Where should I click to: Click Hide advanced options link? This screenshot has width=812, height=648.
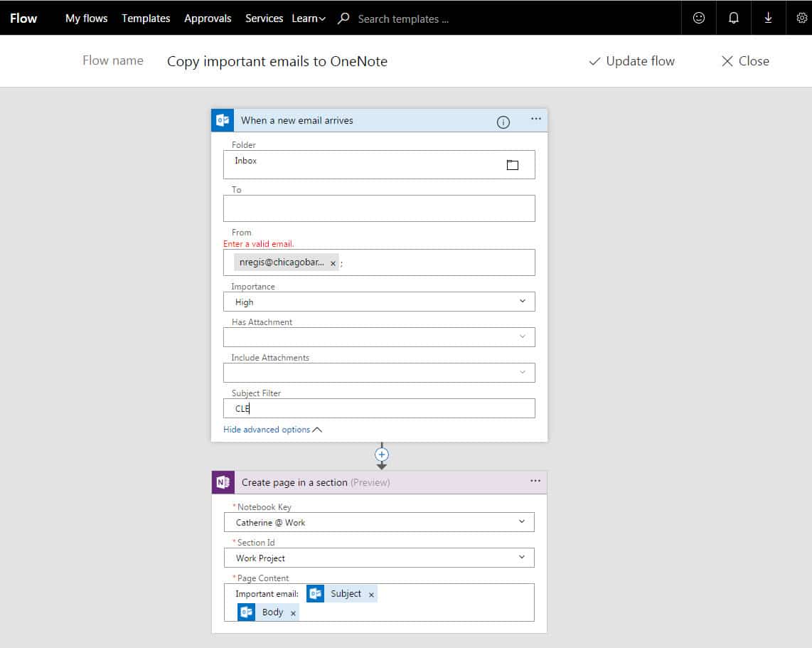[272, 430]
